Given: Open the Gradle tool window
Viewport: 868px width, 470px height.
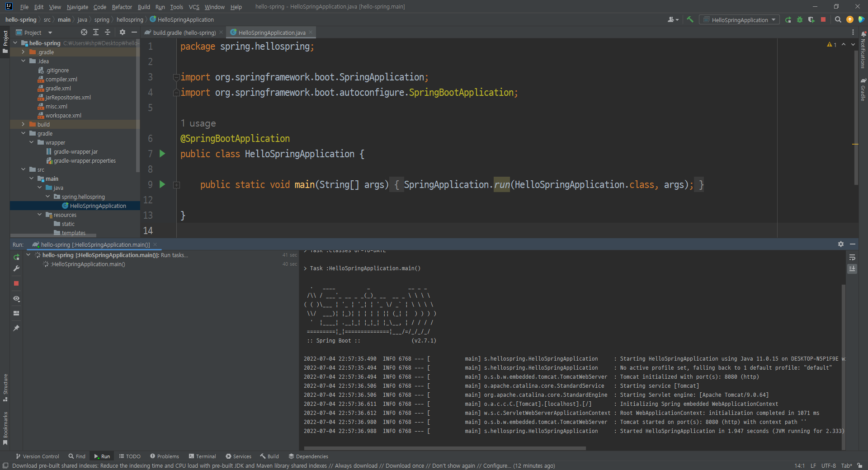Looking at the screenshot, I should coord(863,89).
